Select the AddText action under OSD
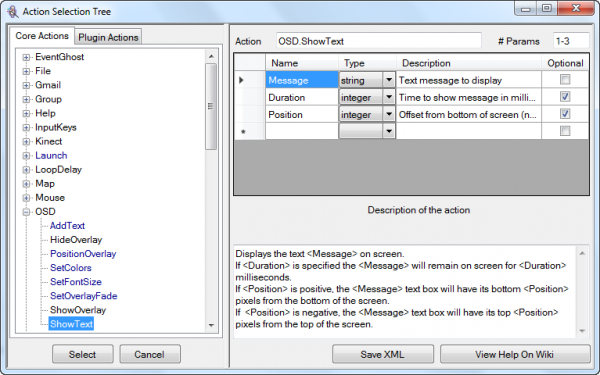This screenshot has height=375, width=600. click(67, 226)
